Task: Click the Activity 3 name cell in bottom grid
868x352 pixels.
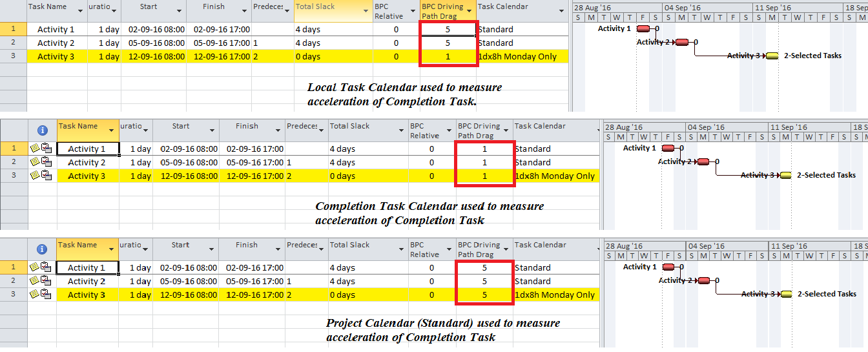Action: 87,295
